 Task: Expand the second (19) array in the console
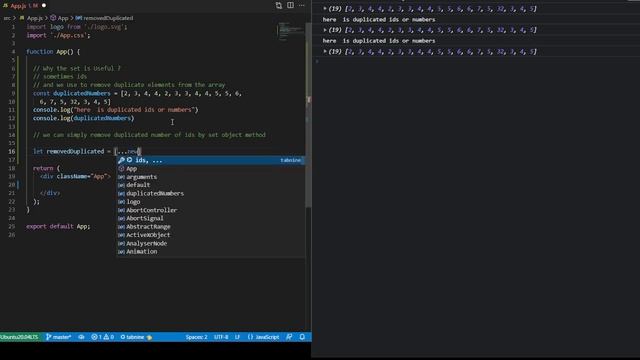pos(325,30)
